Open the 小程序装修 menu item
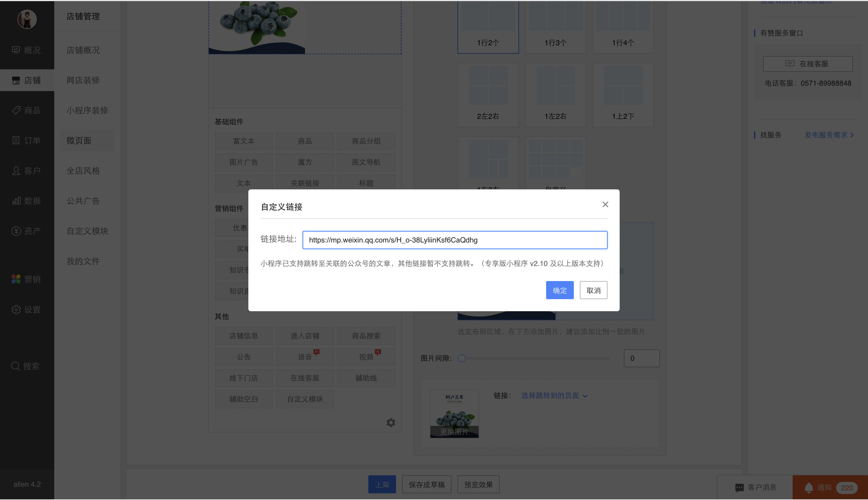868x500 pixels. [87, 110]
